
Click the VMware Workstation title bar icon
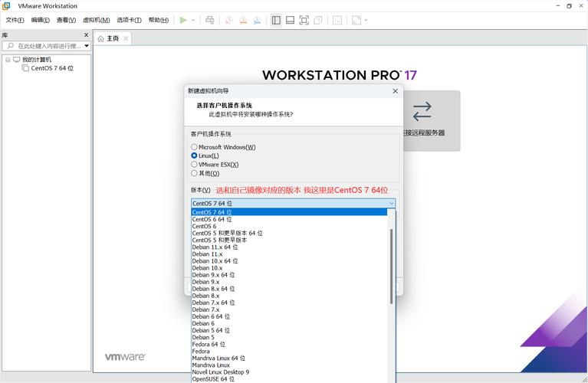tap(6, 5)
